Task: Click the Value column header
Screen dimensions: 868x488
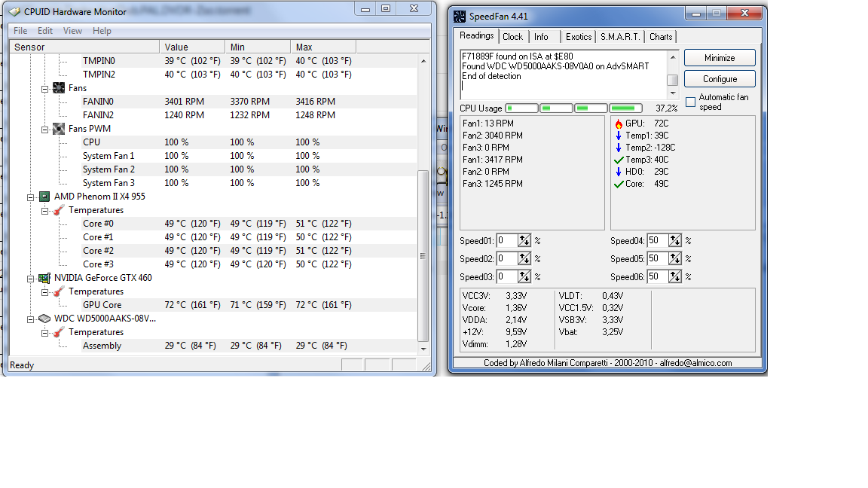Action: click(x=192, y=47)
